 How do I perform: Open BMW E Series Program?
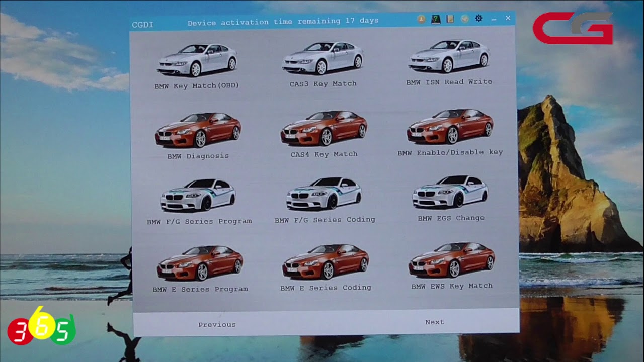coord(200,269)
